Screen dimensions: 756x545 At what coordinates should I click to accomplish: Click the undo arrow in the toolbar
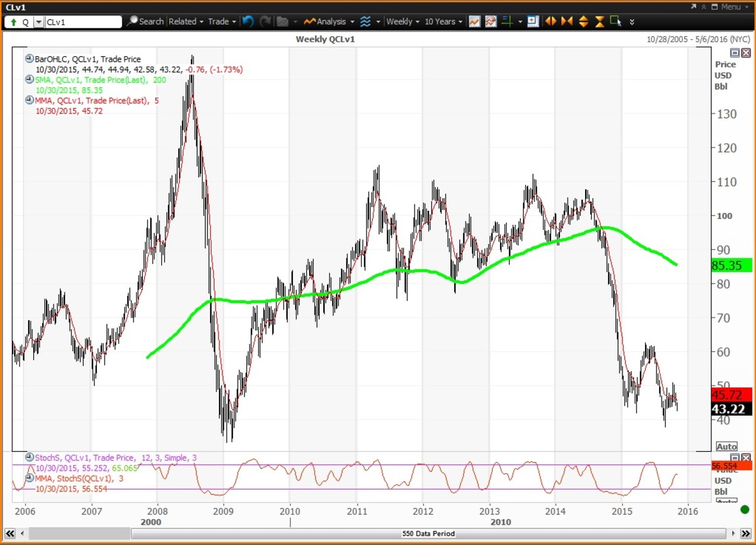click(248, 21)
